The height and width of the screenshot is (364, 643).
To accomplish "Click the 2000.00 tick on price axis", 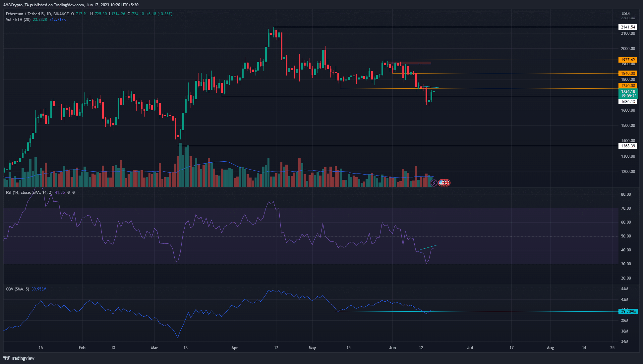I will (x=628, y=49).
